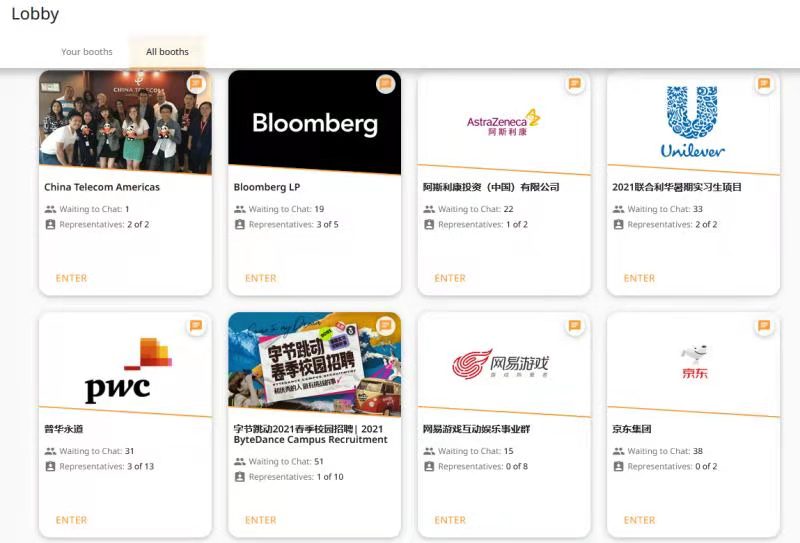Open chat icon on ByteDance booth card
Image resolution: width=800 pixels, height=543 pixels.
coord(386,325)
